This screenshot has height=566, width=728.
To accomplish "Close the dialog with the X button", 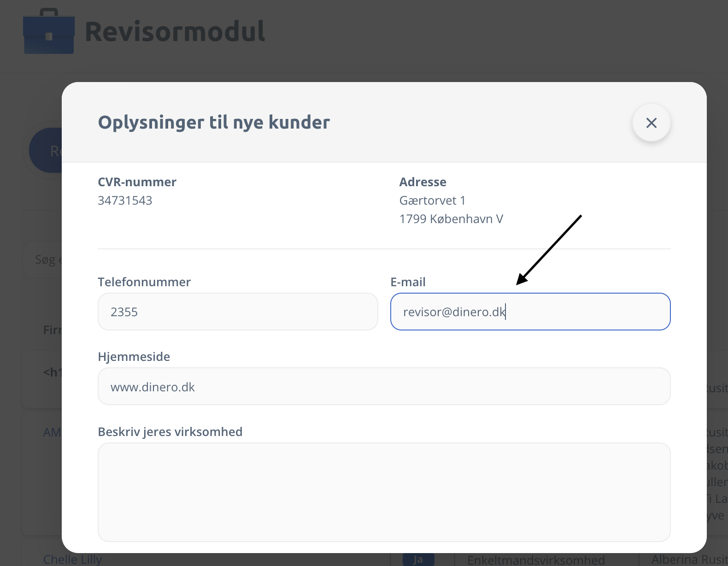I will point(651,123).
